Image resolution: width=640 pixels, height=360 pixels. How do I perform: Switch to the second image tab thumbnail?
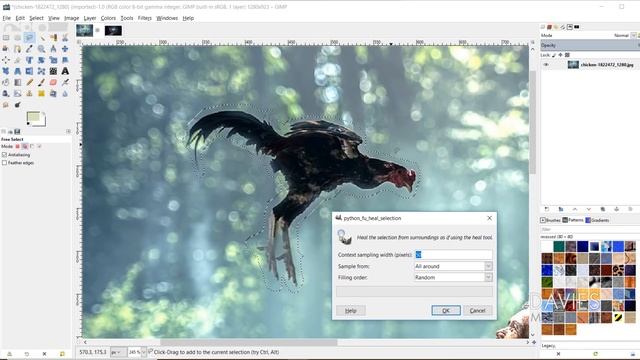pos(113,31)
